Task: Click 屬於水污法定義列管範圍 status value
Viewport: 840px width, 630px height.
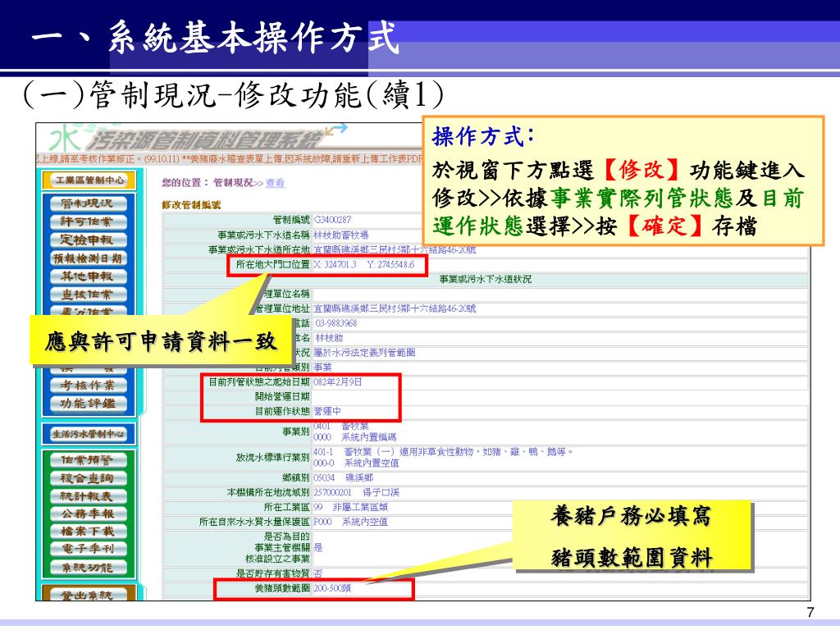Action: pyautogui.click(x=365, y=353)
